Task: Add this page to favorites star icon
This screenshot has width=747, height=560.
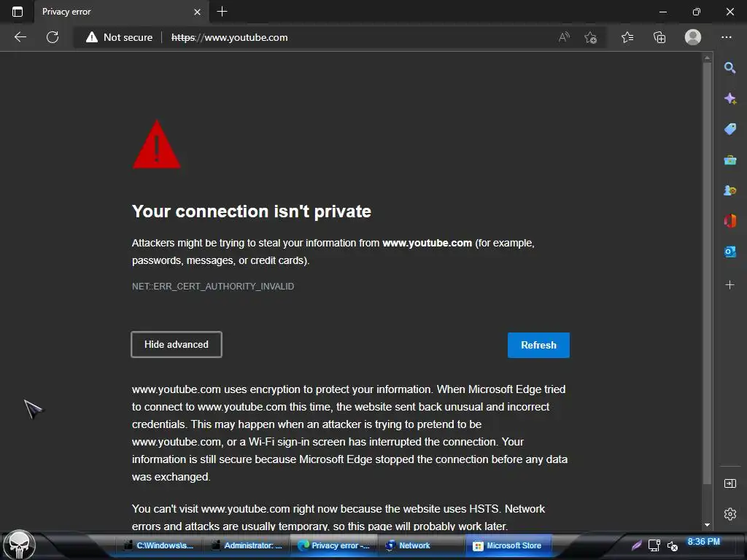Action: pos(591,37)
